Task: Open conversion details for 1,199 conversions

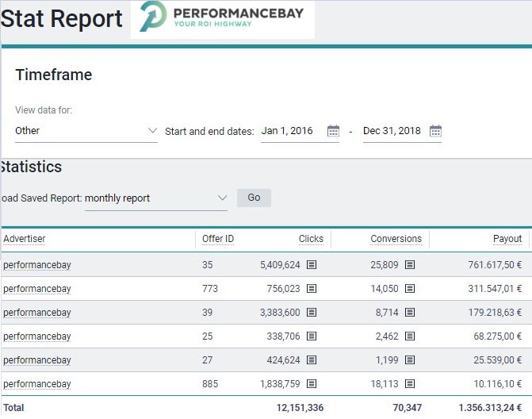Action: 410,359
